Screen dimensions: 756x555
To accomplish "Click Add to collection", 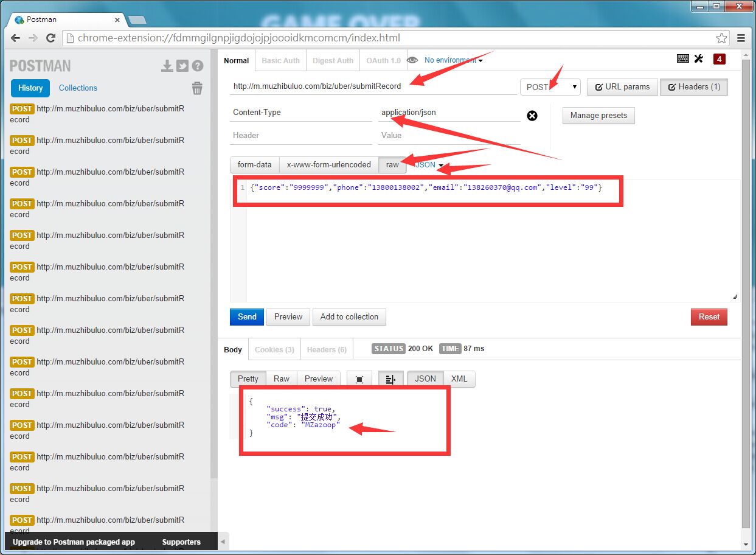I will point(349,317).
